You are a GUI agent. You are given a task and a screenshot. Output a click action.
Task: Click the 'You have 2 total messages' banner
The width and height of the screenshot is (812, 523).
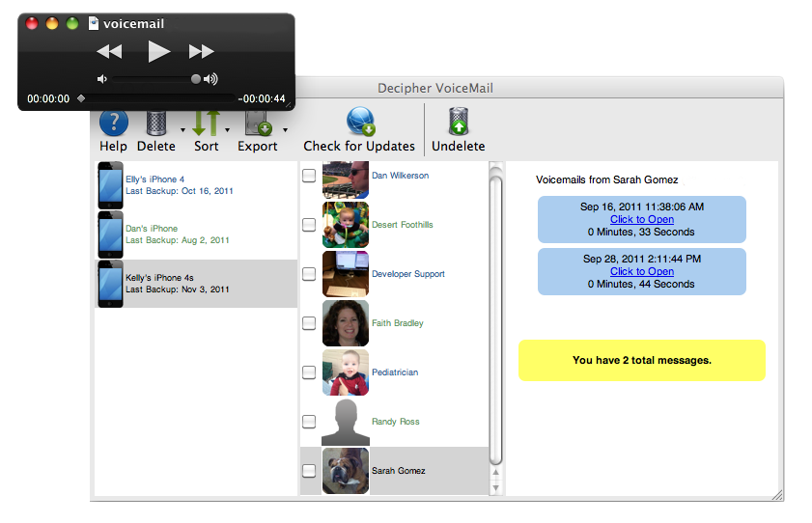coord(642,361)
